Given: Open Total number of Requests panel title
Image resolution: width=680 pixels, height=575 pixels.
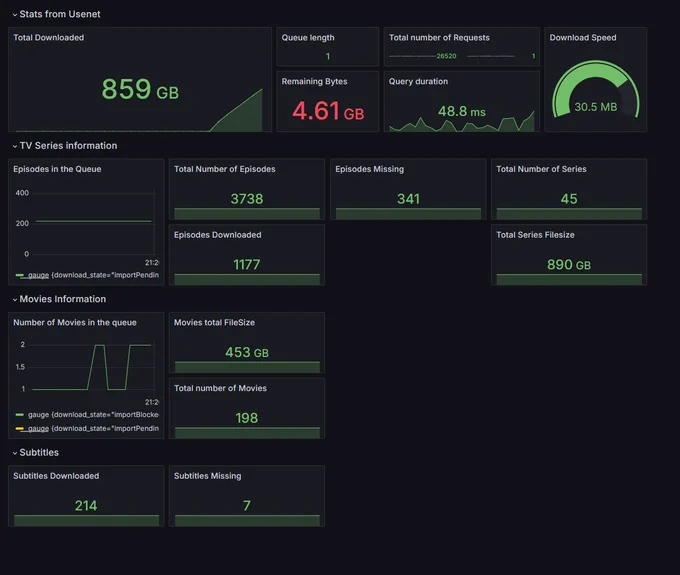Looking at the screenshot, I should (439, 38).
